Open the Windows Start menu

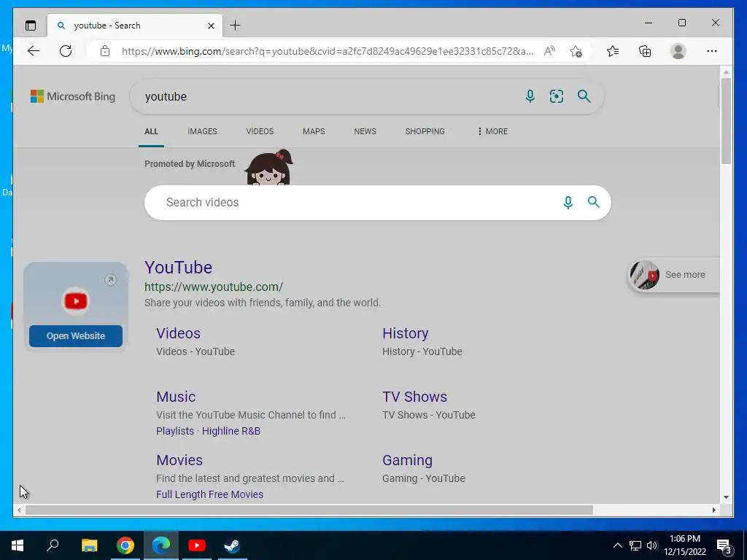click(18, 545)
